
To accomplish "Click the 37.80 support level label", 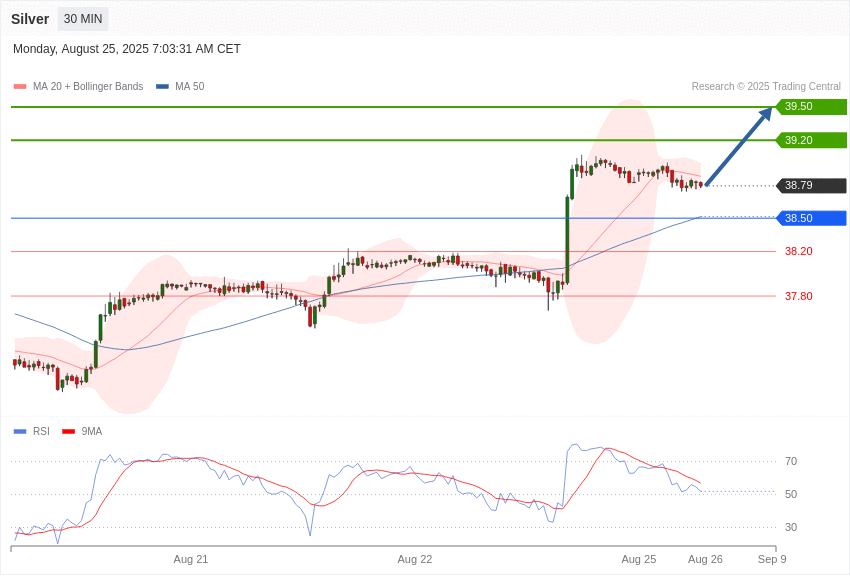I will [x=799, y=296].
